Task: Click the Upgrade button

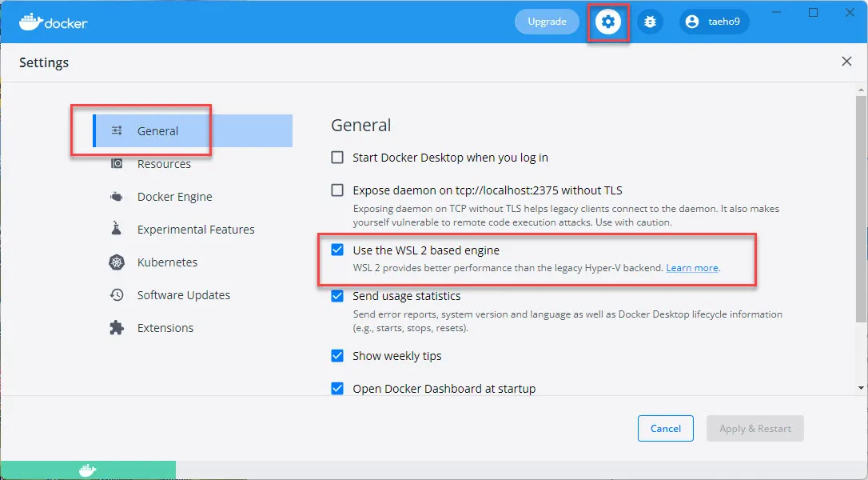Action: 547,22
